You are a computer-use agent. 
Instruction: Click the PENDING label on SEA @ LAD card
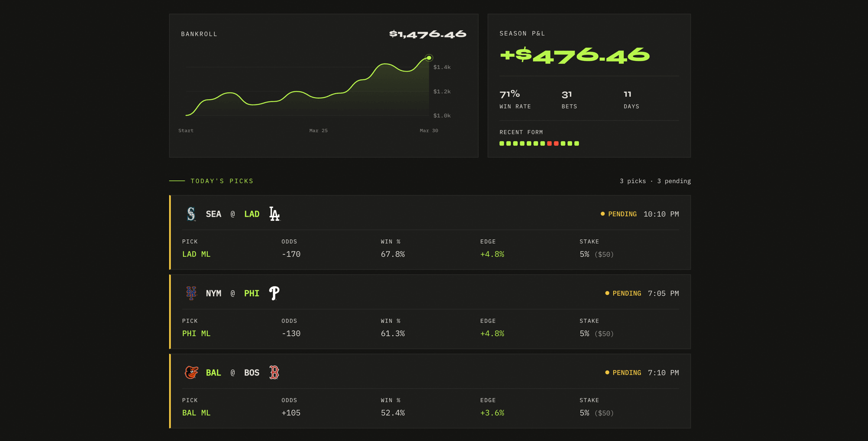click(x=622, y=214)
